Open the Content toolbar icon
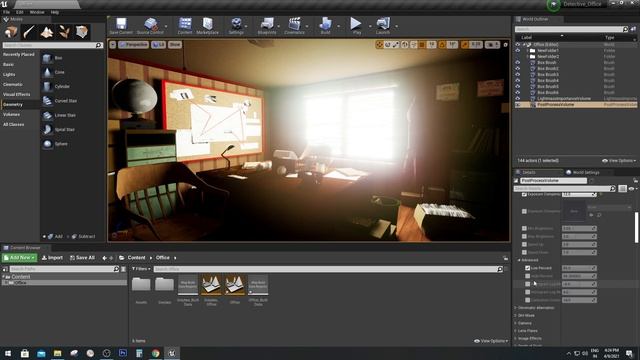This screenshot has width=640, height=360. click(185, 26)
